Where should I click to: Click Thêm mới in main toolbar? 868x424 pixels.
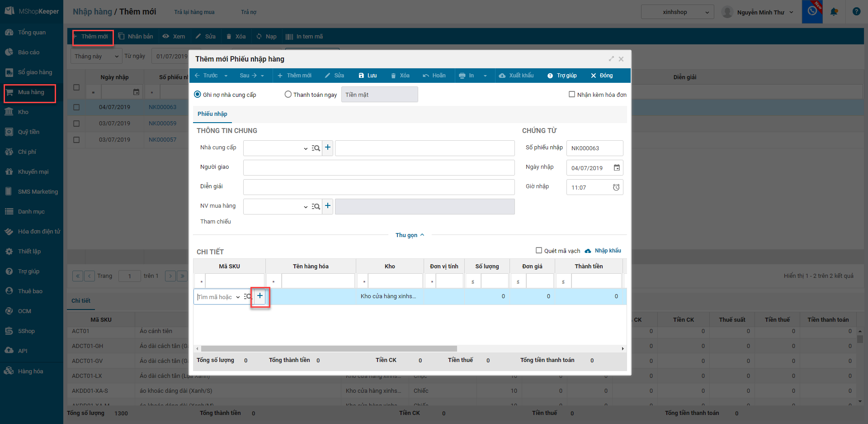click(x=91, y=37)
